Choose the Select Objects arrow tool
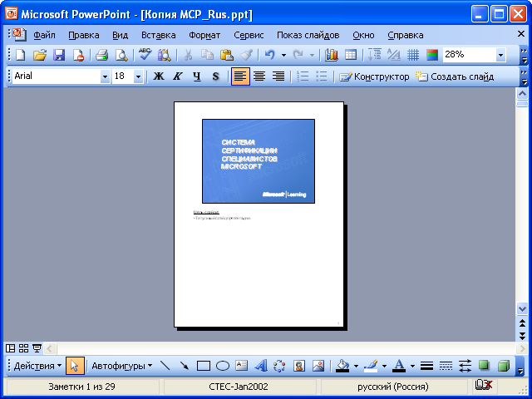 click(75, 366)
